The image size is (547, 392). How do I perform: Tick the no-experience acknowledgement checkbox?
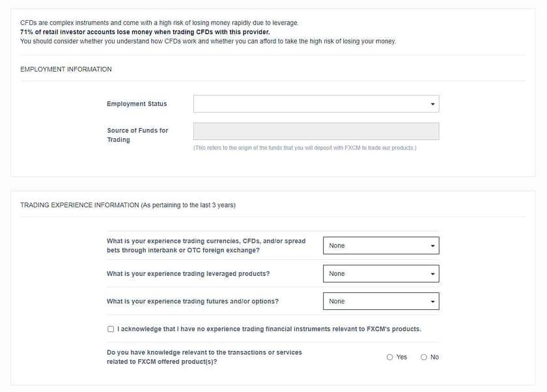click(111, 329)
